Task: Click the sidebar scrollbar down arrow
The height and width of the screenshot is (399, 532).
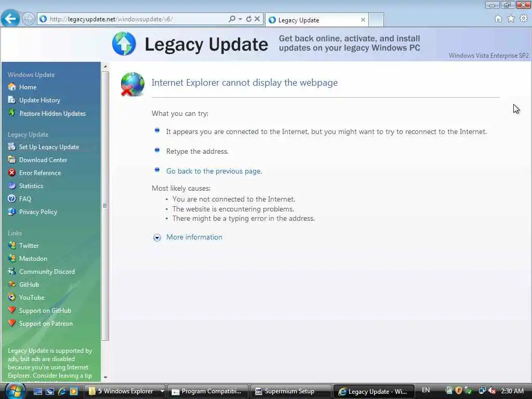Action: (105, 377)
